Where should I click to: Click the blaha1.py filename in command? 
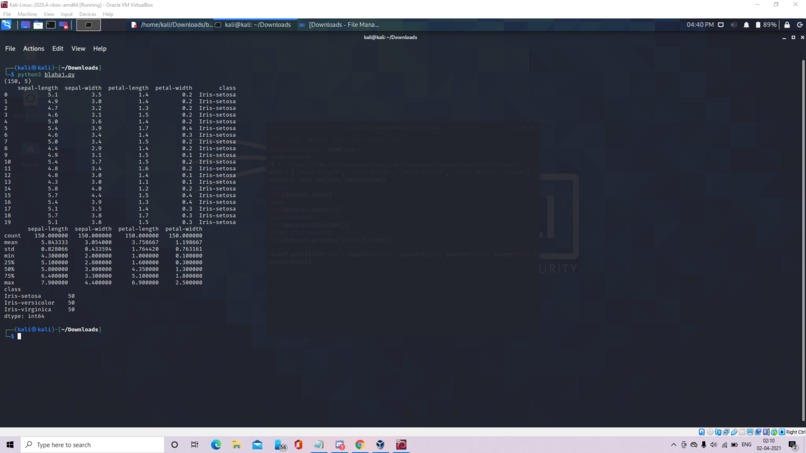tap(59, 75)
